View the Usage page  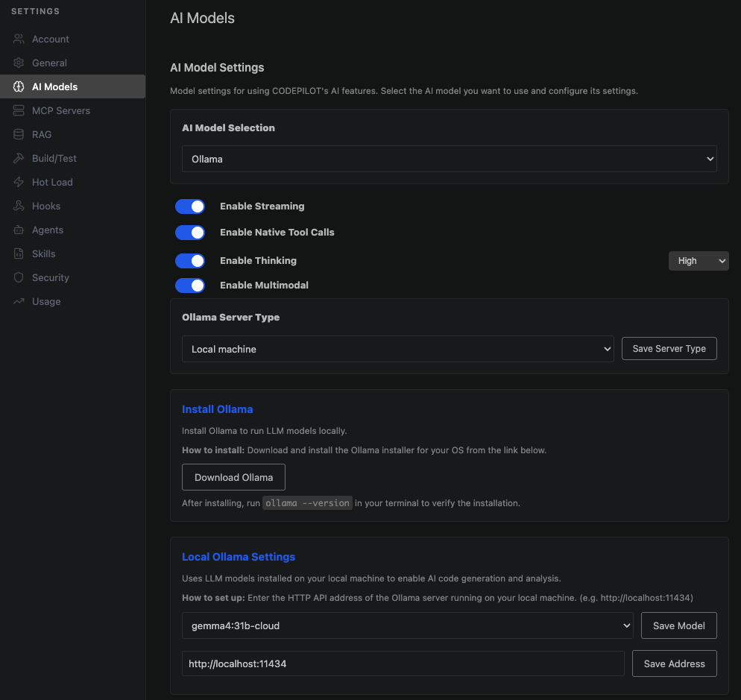[73, 301]
